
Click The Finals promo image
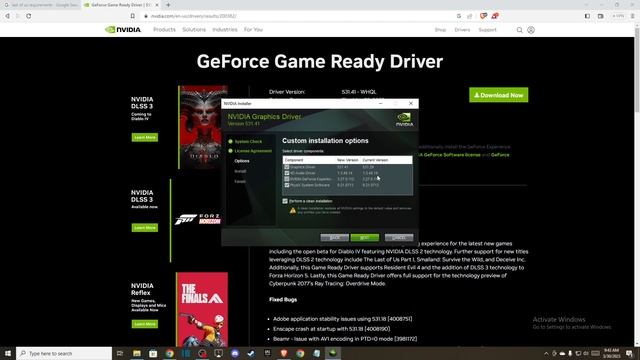coord(202,309)
